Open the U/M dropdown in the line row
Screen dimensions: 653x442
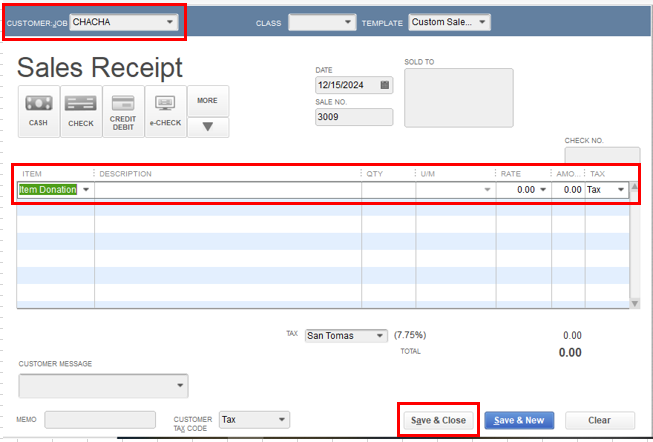pos(487,190)
